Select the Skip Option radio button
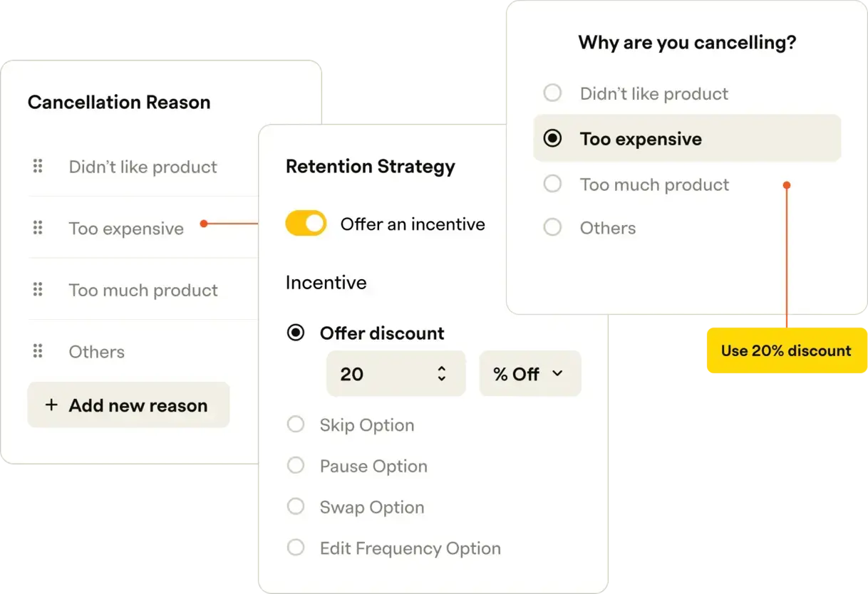 [x=296, y=425]
